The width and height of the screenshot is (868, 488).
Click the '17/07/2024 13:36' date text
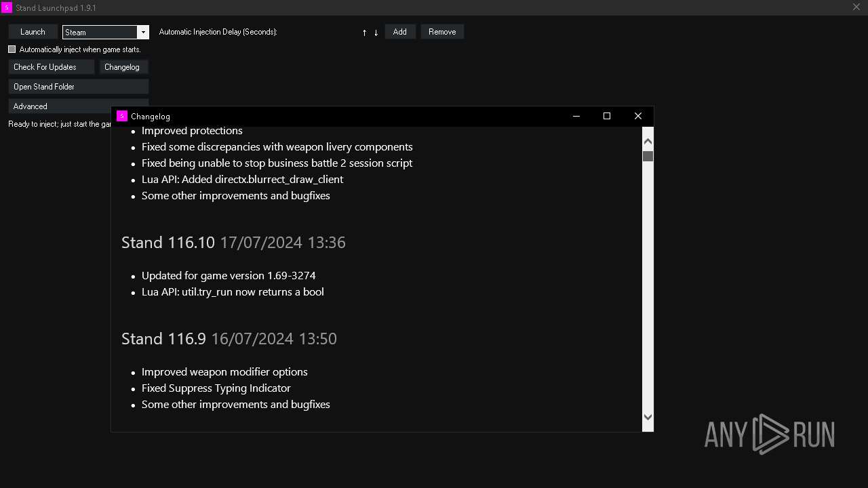point(283,243)
